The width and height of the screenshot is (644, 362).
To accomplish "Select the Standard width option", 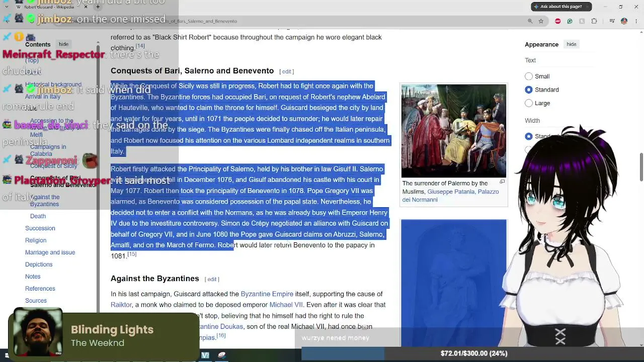I will pyautogui.click(x=529, y=136).
